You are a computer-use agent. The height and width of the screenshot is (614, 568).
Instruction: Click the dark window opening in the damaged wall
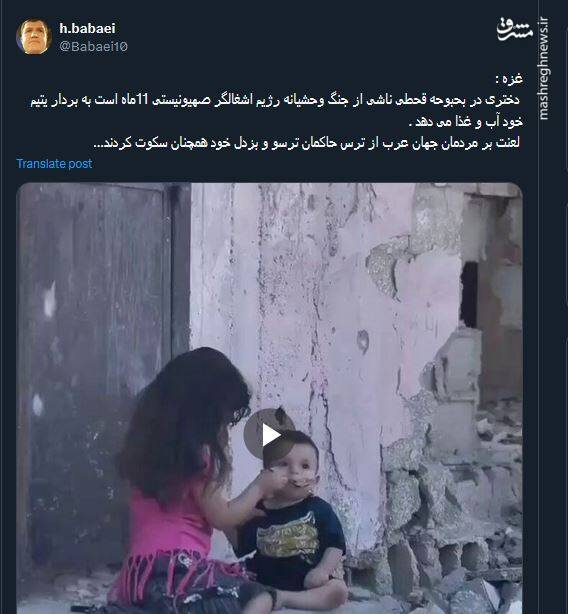tap(469, 294)
